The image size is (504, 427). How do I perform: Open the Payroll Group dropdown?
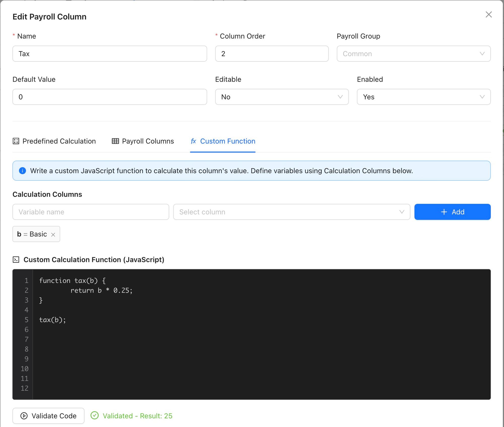[413, 54]
